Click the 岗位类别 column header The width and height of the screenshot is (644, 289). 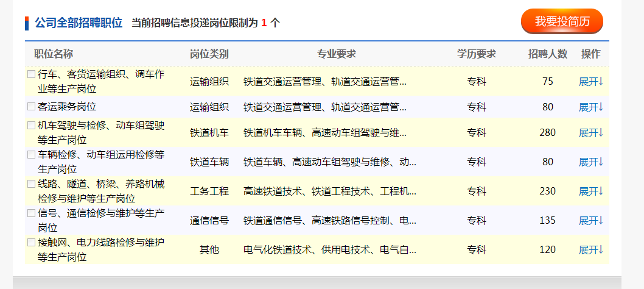[209, 54]
